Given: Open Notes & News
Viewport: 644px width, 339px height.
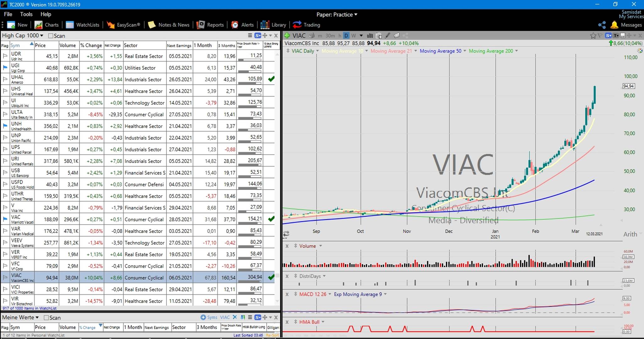Looking at the screenshot, I should click(169, 25).
